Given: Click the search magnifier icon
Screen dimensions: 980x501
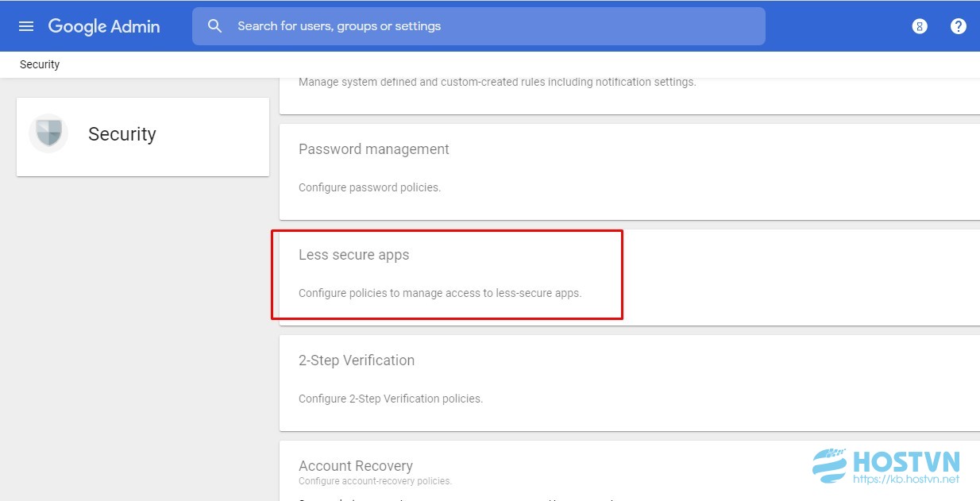Looking at the screenshot, I should pos(214,26).
